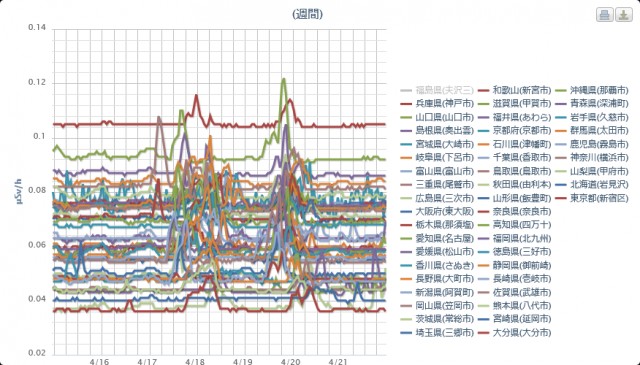Hide the 北海道(岩見沢) series
This screenshot has height=365, width=640.
coord(599,185)
